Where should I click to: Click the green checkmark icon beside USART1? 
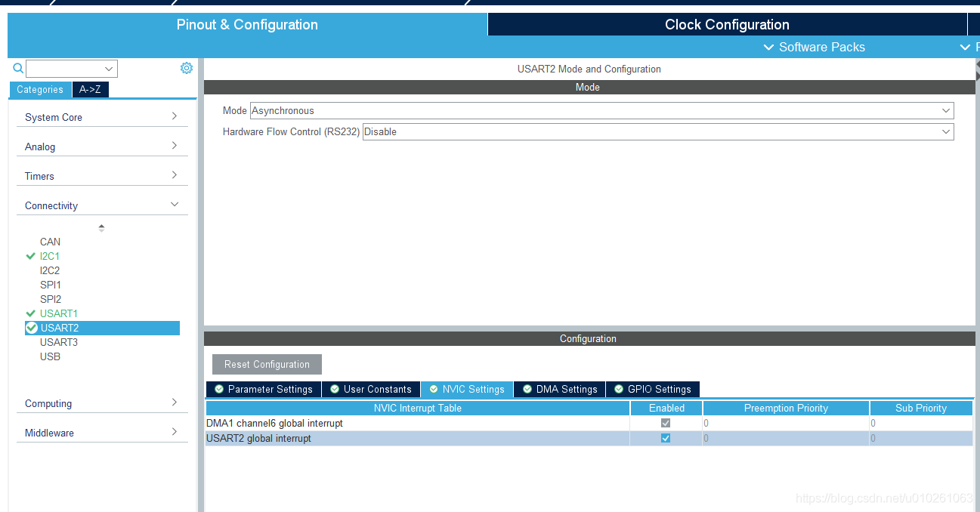click(x=31, y=313)
